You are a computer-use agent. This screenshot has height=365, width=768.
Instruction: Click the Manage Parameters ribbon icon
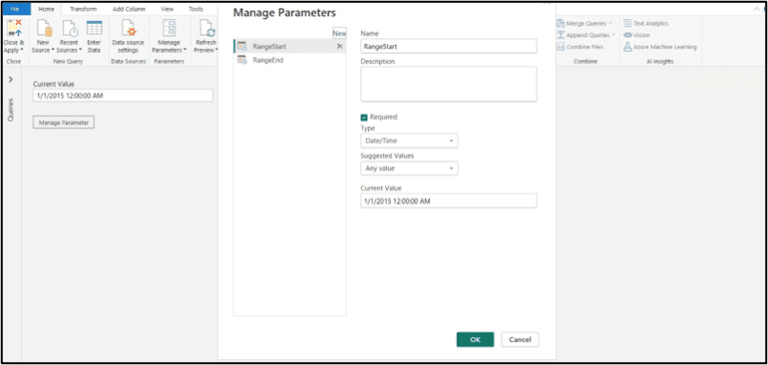click(169, 28)
